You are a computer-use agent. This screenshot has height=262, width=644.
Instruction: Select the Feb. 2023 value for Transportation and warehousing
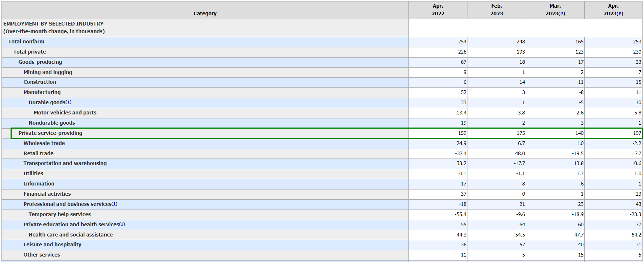point(519,163)
